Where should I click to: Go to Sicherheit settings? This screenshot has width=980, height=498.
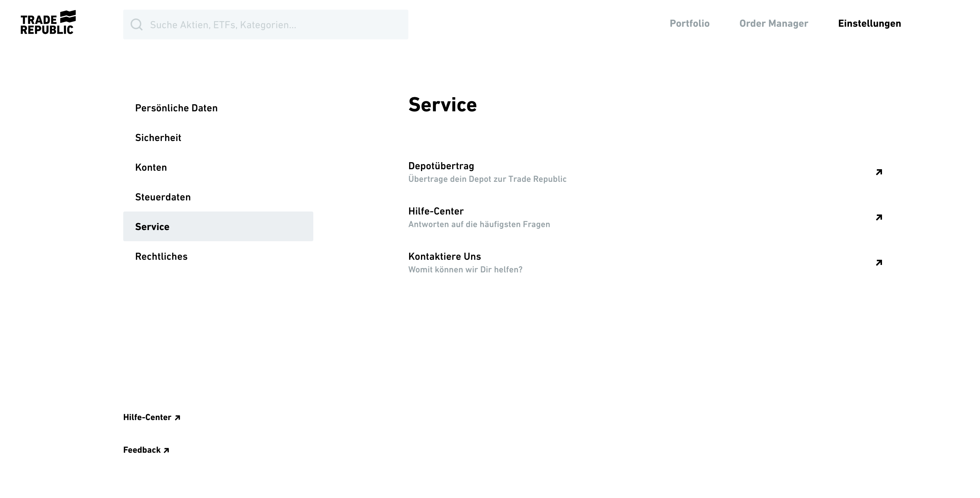(158, 138)
